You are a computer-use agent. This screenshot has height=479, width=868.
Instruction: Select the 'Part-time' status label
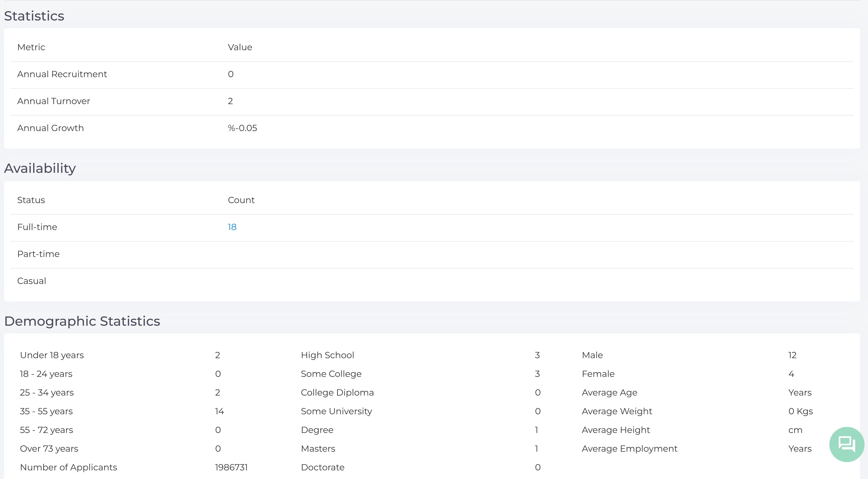click(x=38, y=254)
